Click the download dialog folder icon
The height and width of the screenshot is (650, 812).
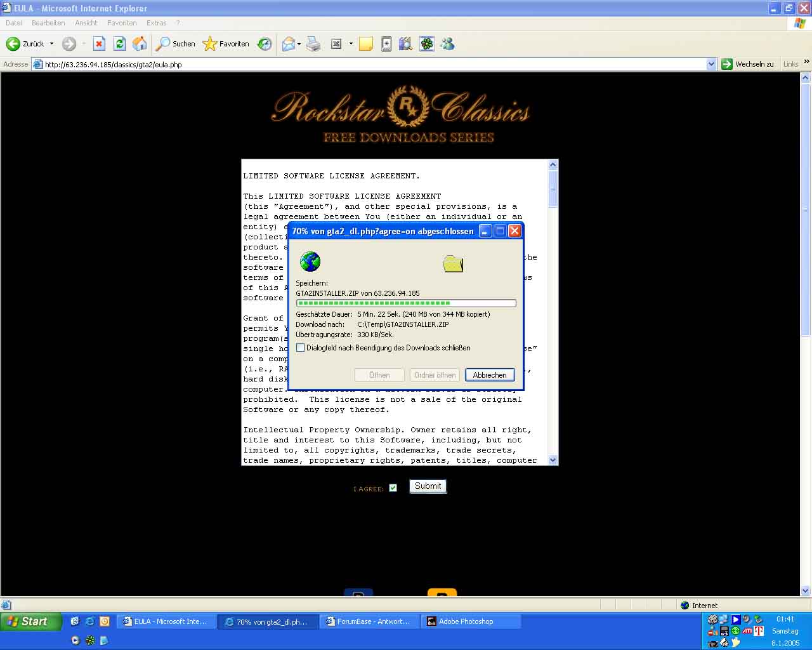pos(453,263)
